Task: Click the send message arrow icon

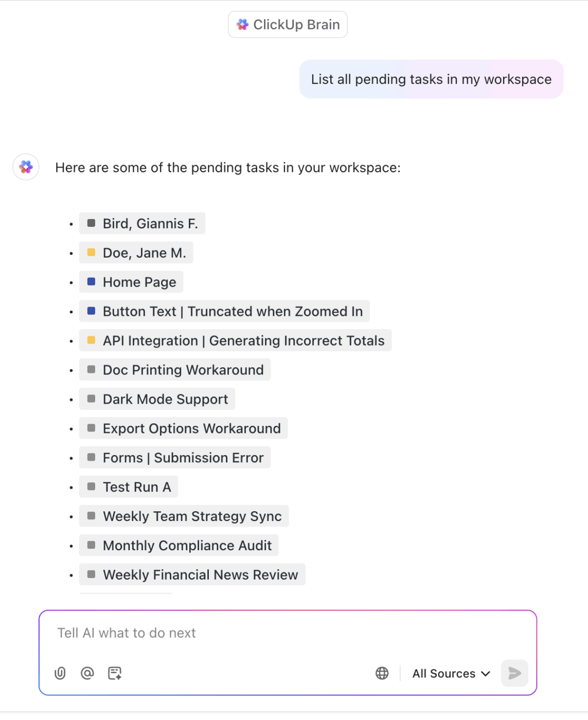Action: 514,673
